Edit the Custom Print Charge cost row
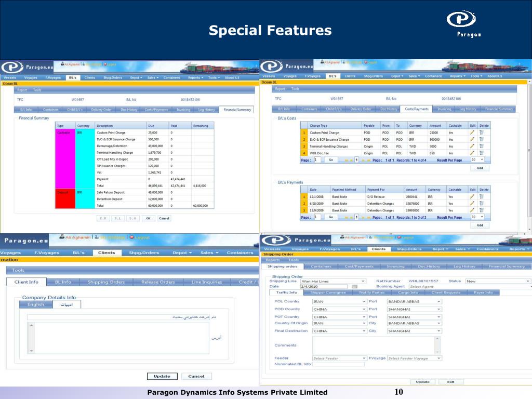Image resolution: width=532 pixels, height=399 pixels. point(472,132)
